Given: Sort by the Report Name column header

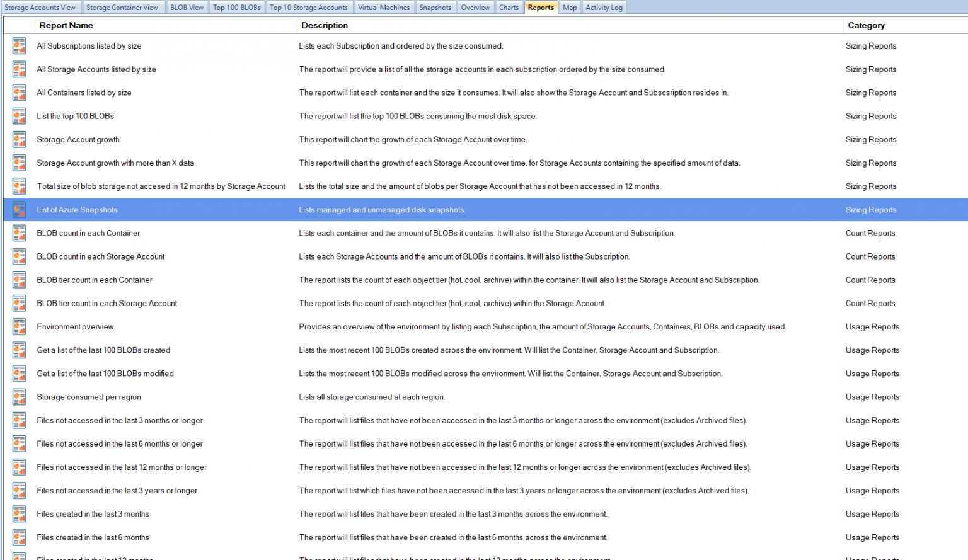Looking at the screenshot, I should pos(66,25).
